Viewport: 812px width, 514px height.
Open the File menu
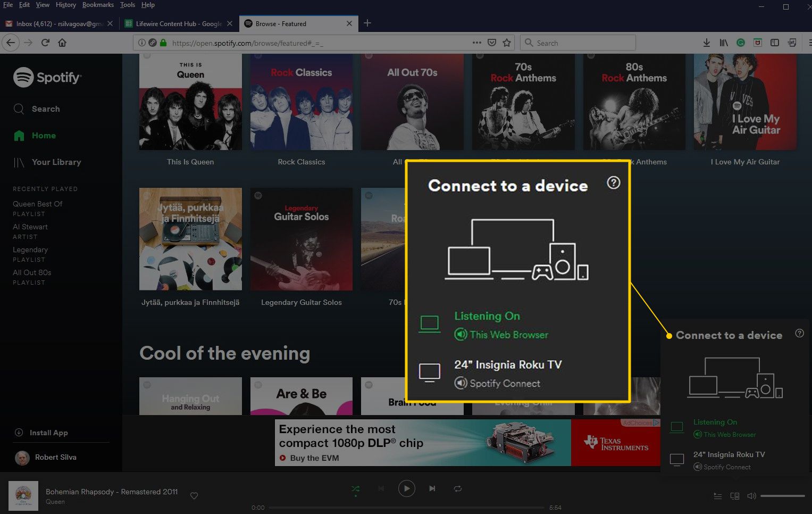click(8, 5)
